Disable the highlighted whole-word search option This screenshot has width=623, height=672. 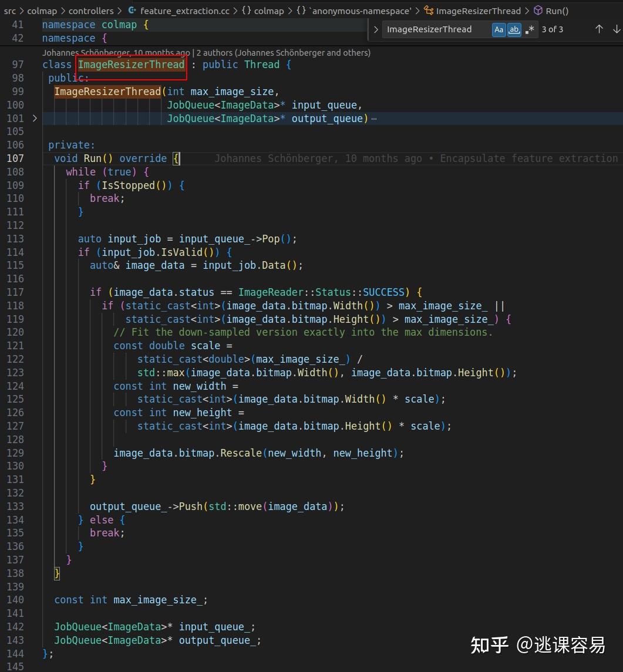coord(514,29)
